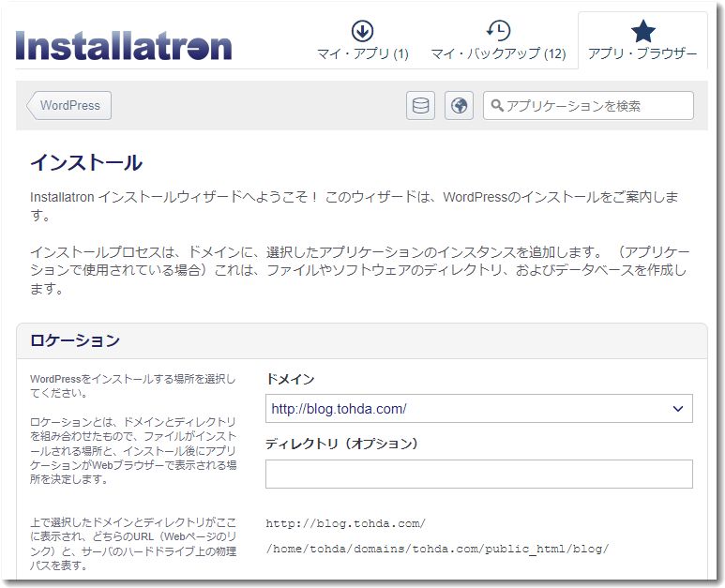The image size is (725, 588).
Task: Open the ドメイン dropdown showing http://blog.tohda.com/
Action: pos(479,409)
